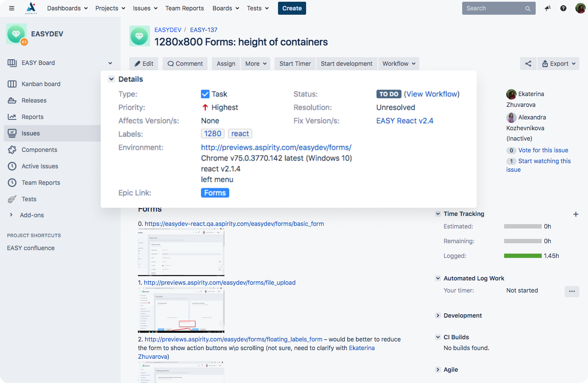The image size is (588, 383).
Task: Click the Create button
Action: point(292,8)
